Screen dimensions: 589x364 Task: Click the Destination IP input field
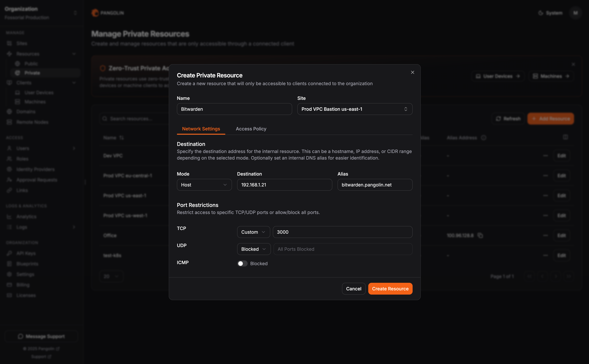click(x=284, y=185)
